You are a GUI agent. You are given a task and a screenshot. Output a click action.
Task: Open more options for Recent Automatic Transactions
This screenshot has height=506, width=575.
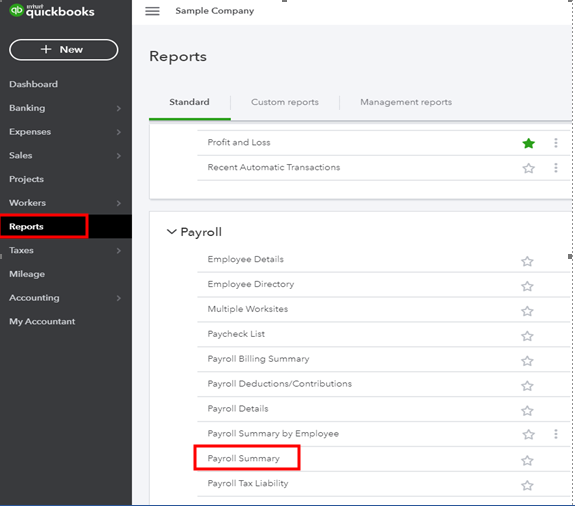(x=556, y=168)
